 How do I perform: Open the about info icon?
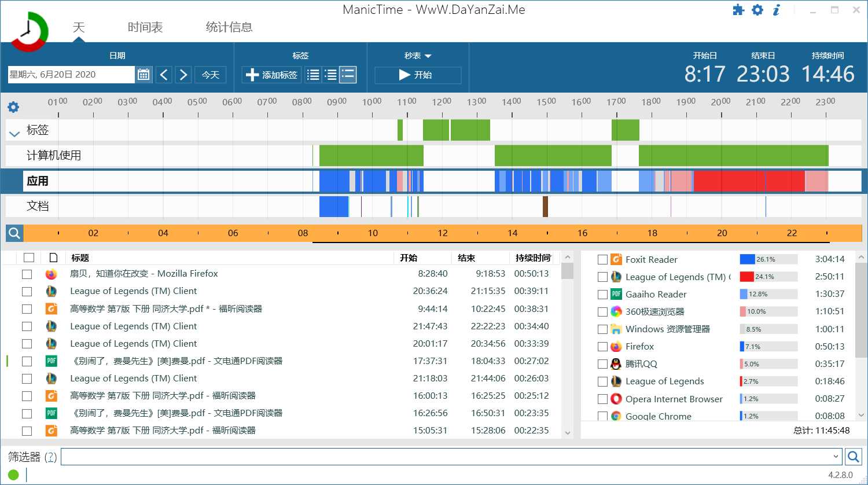777,10
